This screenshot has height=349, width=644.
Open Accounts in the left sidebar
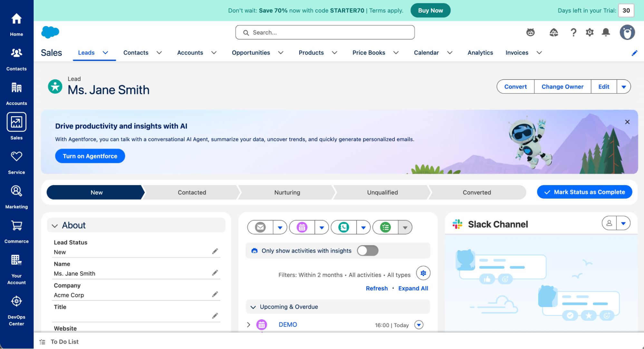point(16,93)
